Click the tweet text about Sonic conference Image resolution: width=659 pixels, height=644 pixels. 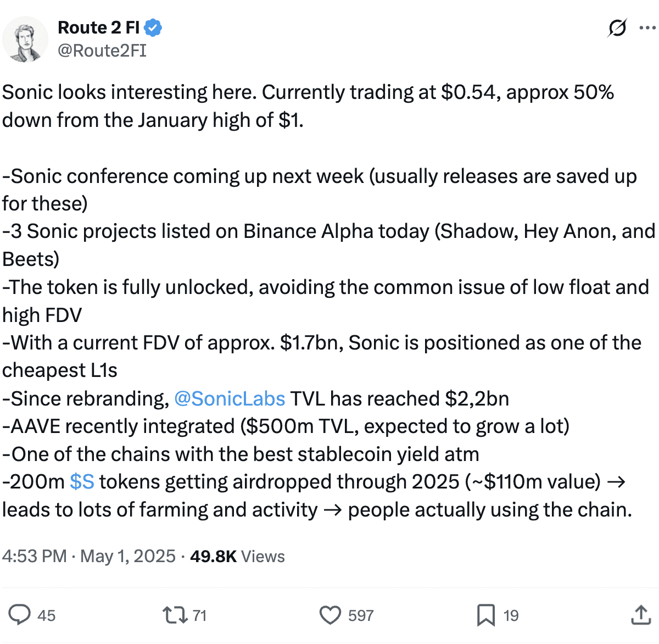(319, 190)
